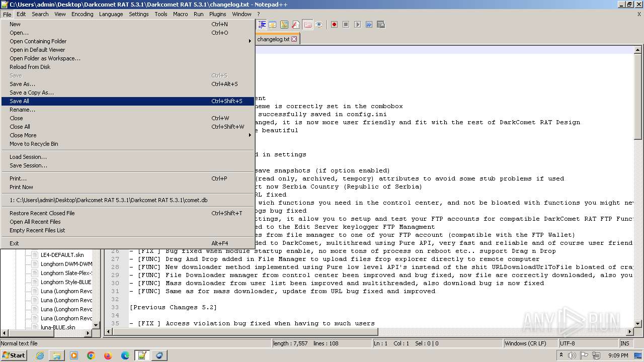Image resolution: width=644 pixels, height=362 pixels.
Task: Open the Edit menu
Action: click(x=21, y=14)
